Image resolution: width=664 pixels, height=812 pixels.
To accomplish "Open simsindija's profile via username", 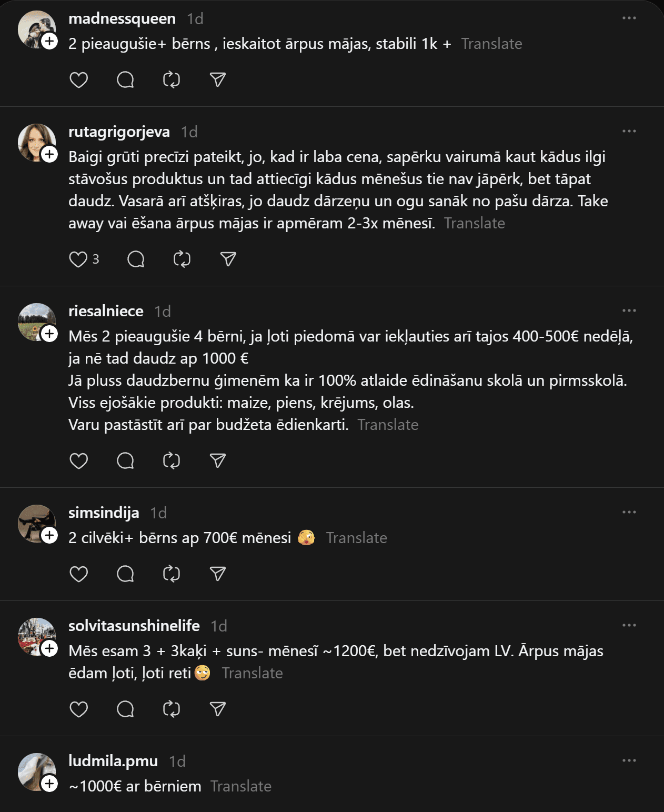I will pos(104,513).
